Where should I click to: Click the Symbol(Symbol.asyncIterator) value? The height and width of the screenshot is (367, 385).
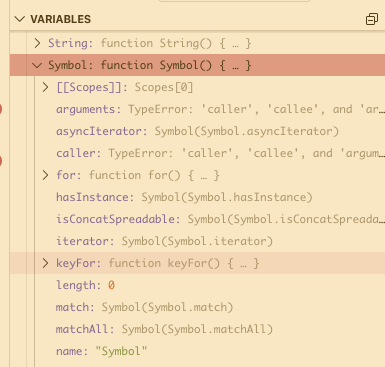point(247,131)
